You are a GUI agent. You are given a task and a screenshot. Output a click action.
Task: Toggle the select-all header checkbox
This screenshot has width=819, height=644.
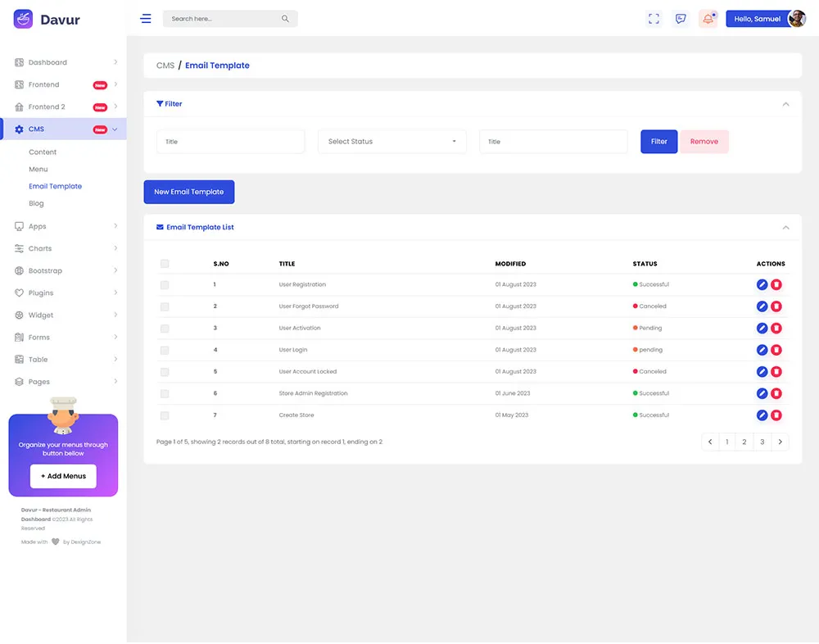point(165,264)
